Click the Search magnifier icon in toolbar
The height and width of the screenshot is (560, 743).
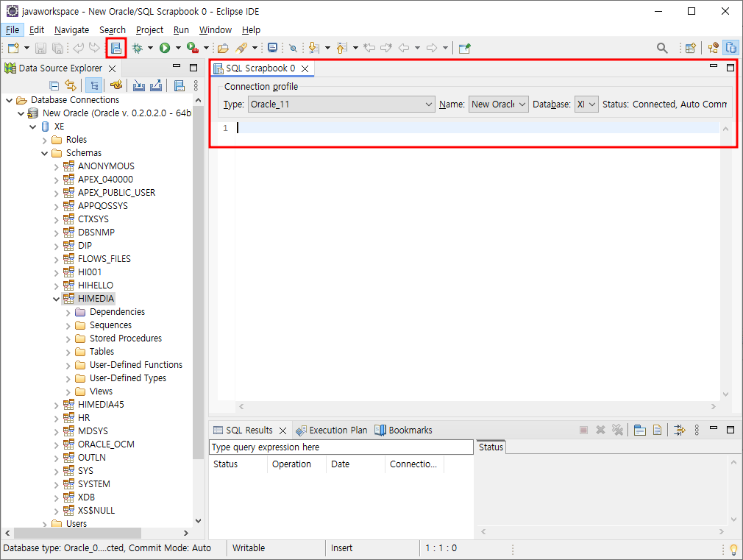tap(662, 48)
